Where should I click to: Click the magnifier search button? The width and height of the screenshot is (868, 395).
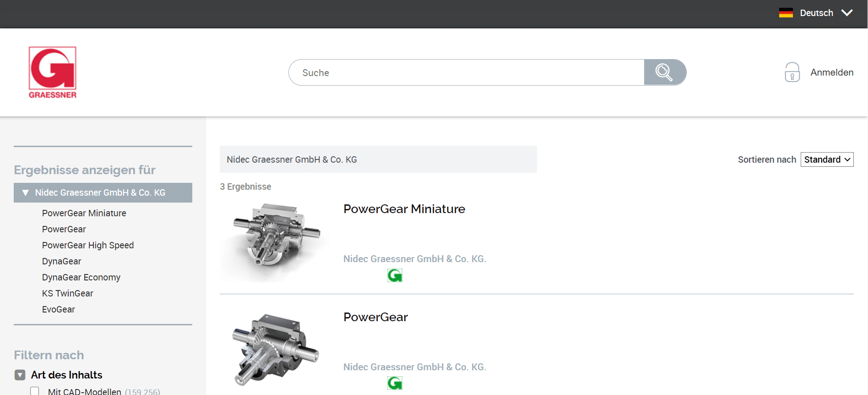coord(665,72)
